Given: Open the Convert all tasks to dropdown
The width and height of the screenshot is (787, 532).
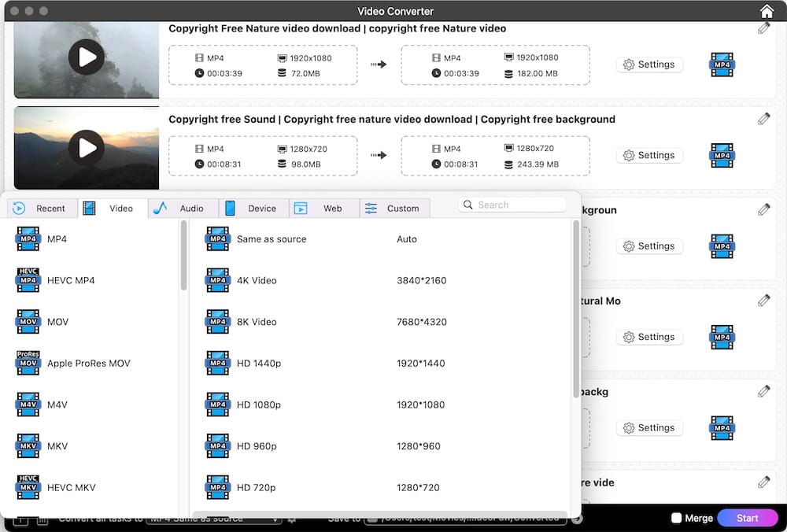Looking at the screenshot, I should coord(213,519).
